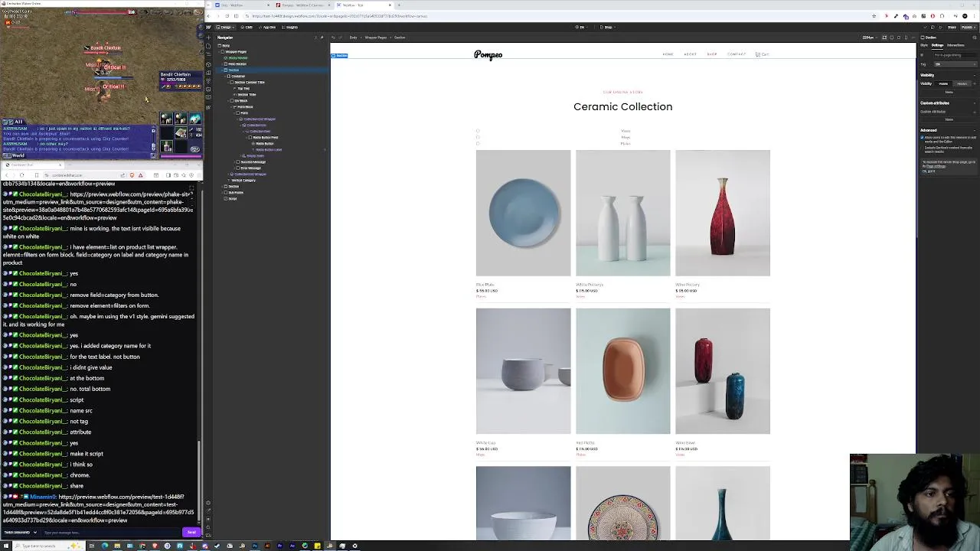The image size is (980, 551).
Task: Set visibility to Visible
Action: [943, 83]
